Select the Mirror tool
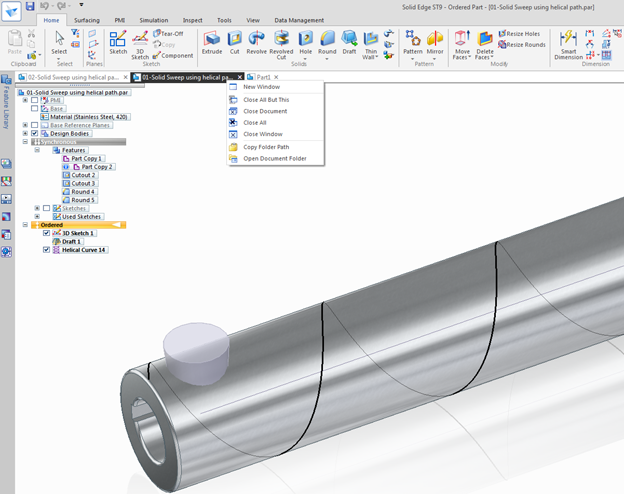 (435, 43)
